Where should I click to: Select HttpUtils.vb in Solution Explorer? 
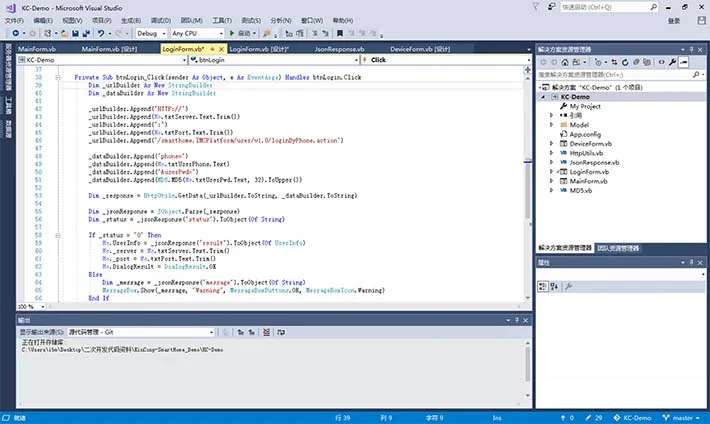(586, 153)
